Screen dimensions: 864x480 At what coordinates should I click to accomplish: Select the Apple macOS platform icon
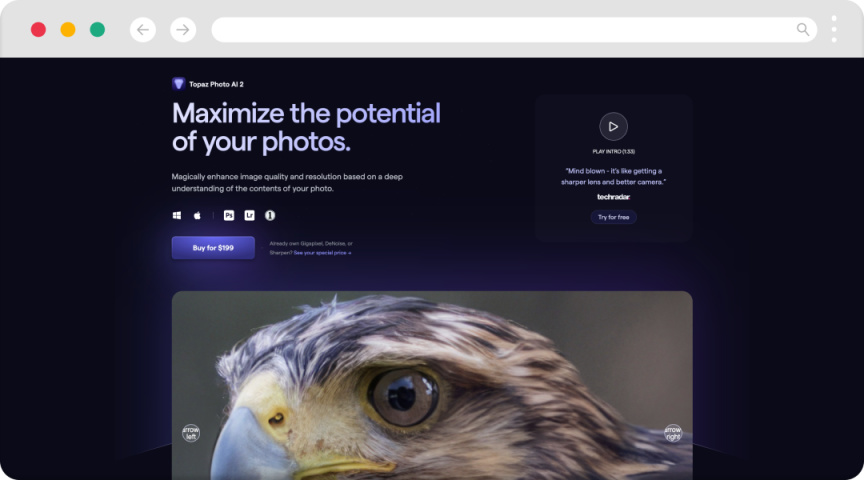[197, 215]
